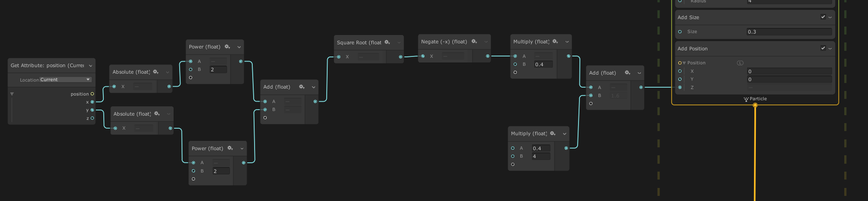Select the Get Attribute: position node title
The width and height of the screenshot is (868, 201).
tap(47, 66)
